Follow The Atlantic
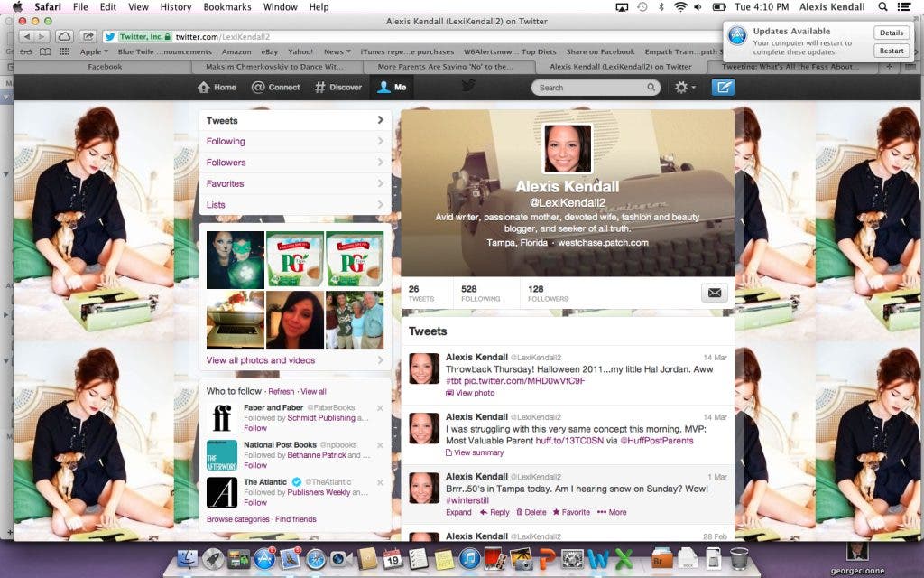Viewport: 924px width, 578px height. click(x=255, y=502)
